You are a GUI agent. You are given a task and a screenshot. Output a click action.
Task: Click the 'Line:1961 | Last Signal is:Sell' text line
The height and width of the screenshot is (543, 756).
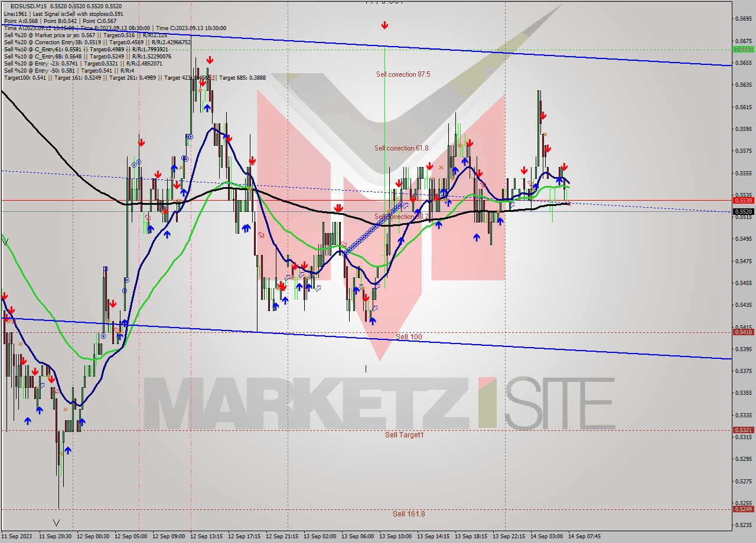64,14
